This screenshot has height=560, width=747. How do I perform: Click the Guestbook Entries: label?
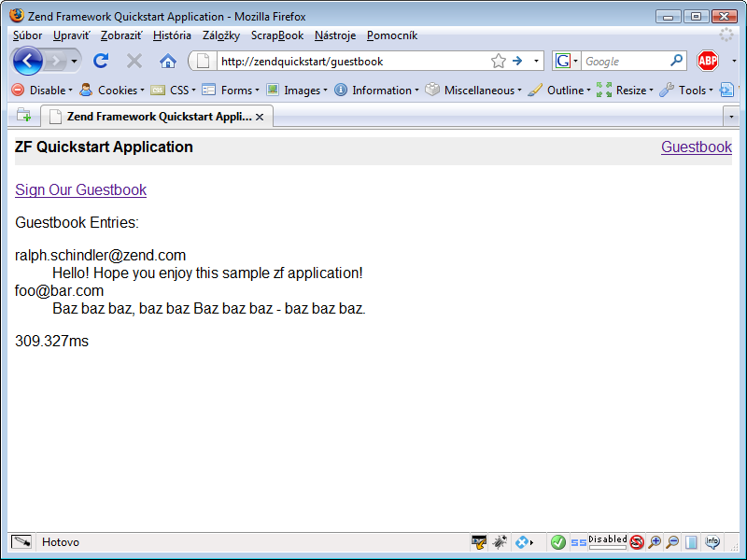click(78, 222)
